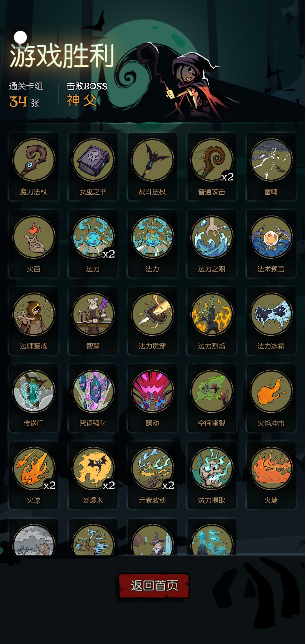Select the 法师警戒 hooded mage card
305x644 pixels.
point(34,321)
